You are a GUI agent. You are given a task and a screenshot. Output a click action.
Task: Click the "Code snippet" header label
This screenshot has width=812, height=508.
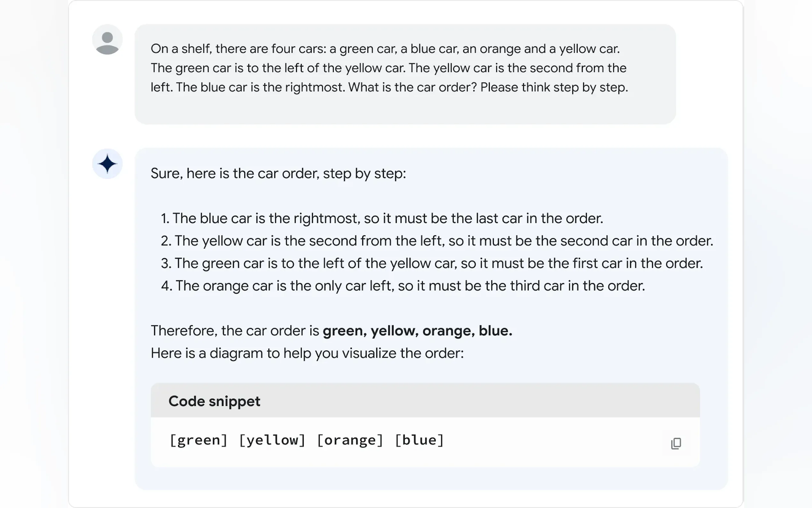click(214, 401)
